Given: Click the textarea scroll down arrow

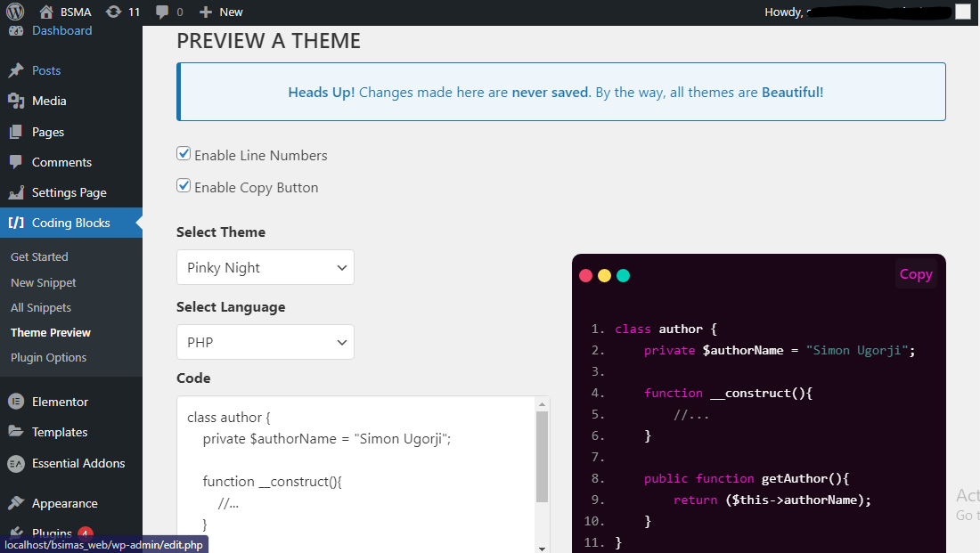Looking at the screenshot, I should click(542, 549).
